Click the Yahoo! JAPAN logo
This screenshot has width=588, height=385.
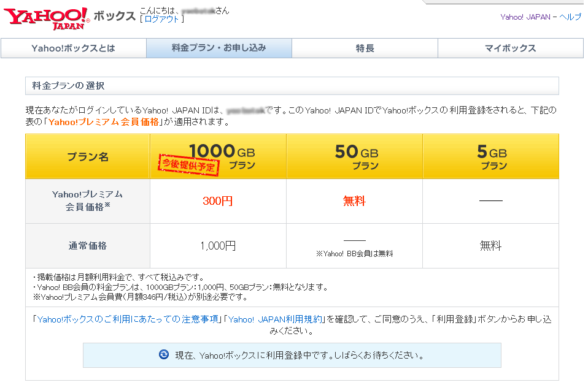pos(47,18)
